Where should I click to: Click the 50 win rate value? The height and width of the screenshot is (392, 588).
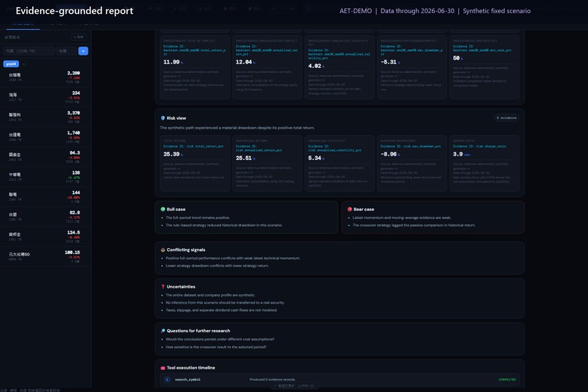pos(457,58)
